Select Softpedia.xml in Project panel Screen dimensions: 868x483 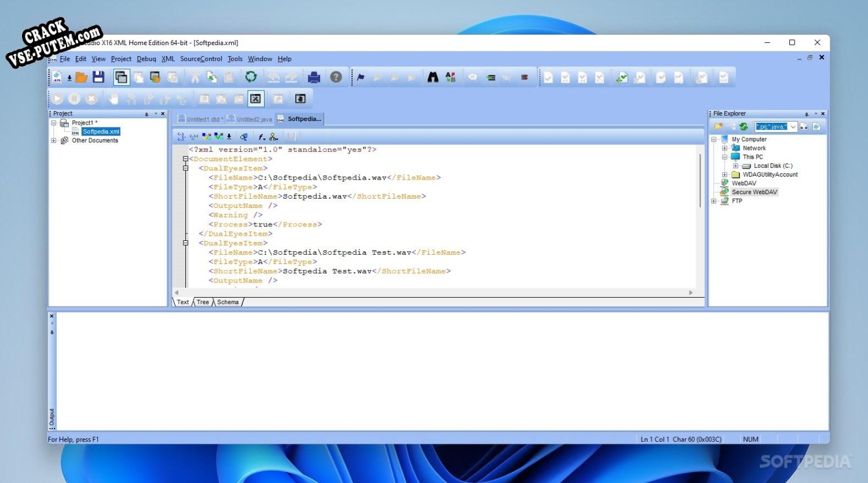click(101, 132)
